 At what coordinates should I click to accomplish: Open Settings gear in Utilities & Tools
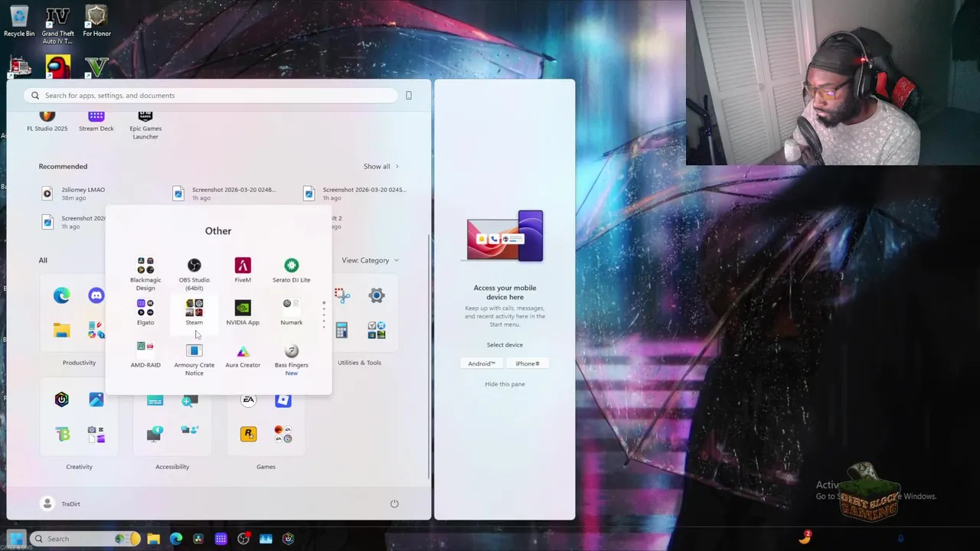(x=376, y=295)
